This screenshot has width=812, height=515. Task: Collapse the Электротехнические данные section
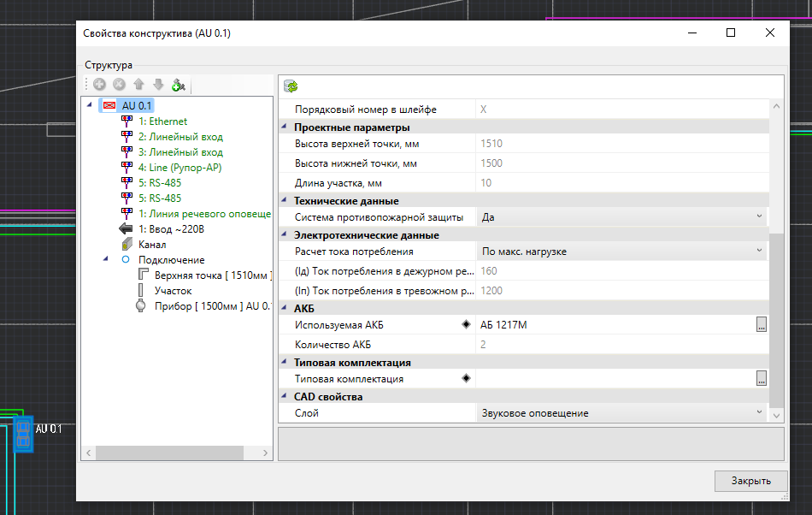pyautogui.click(x=285, y=235)
